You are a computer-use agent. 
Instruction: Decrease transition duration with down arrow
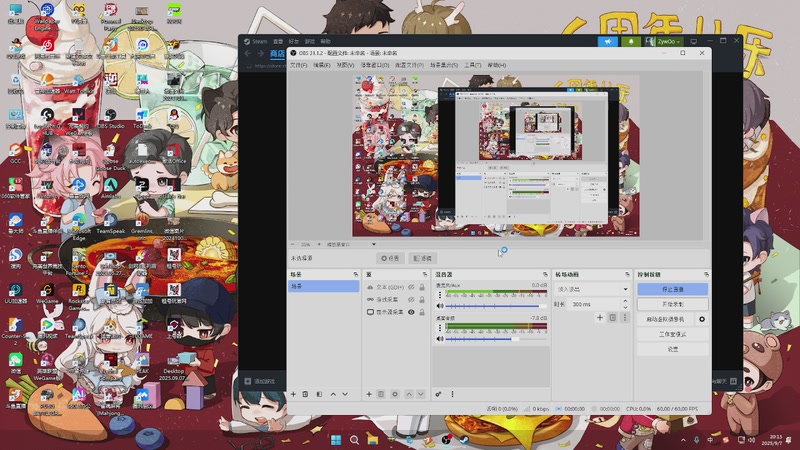[x=626, y=307]
